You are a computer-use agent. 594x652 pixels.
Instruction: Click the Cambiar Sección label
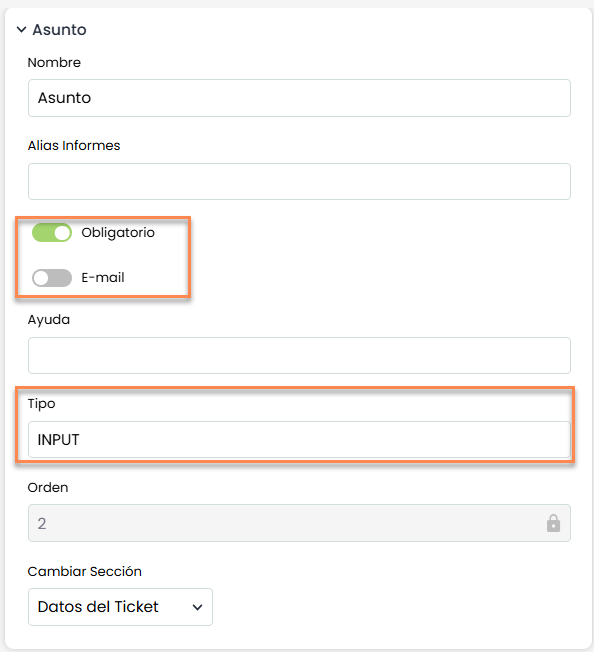point(85,571)
